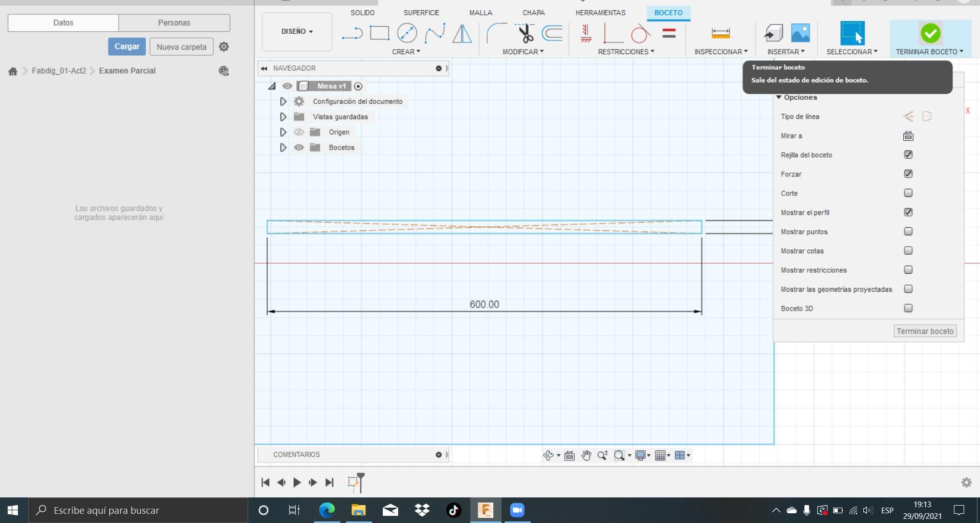Switch to the SUPERFICIE tab
980x523 pixels.
(x=421, y=13)
